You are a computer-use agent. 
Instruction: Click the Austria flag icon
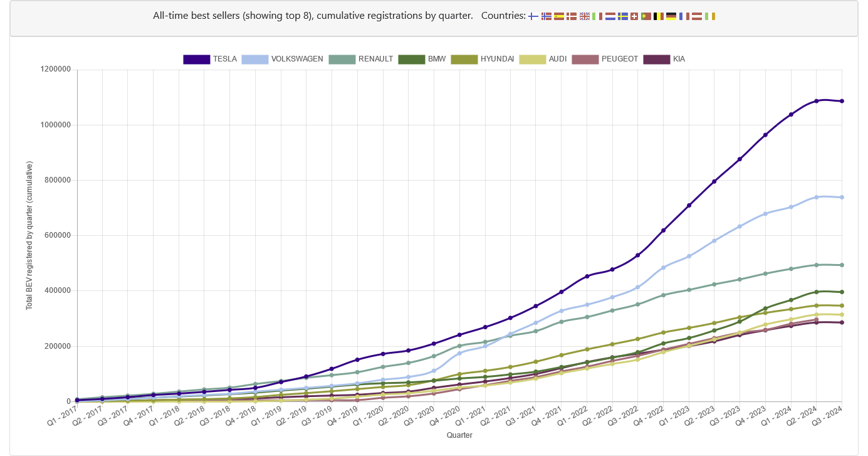click(x=696, y=16)
